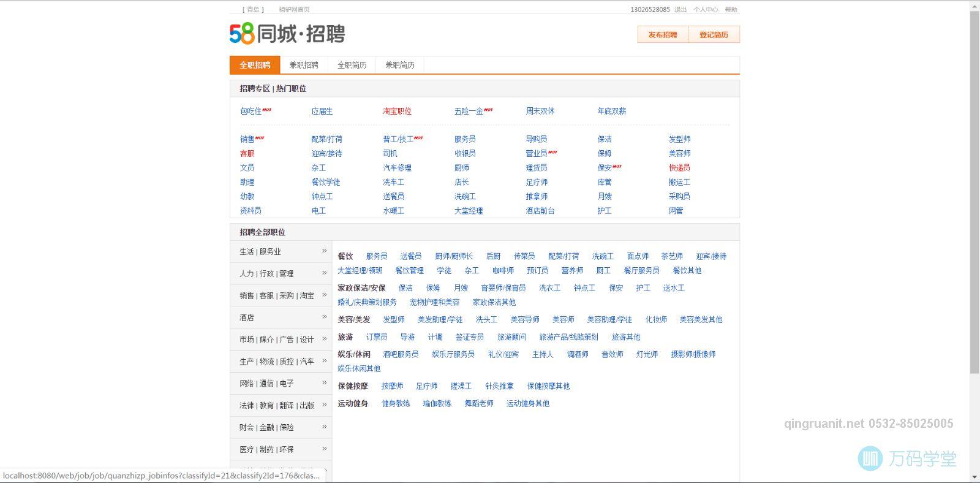Select the 采购员 job link
The height and width of the screenshot is (483, 980).
[x=679, y=197]
